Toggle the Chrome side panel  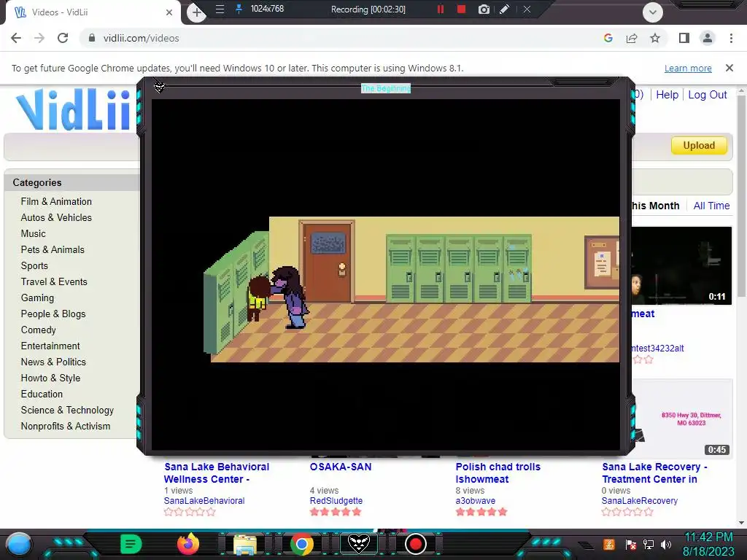click(684, 38)
